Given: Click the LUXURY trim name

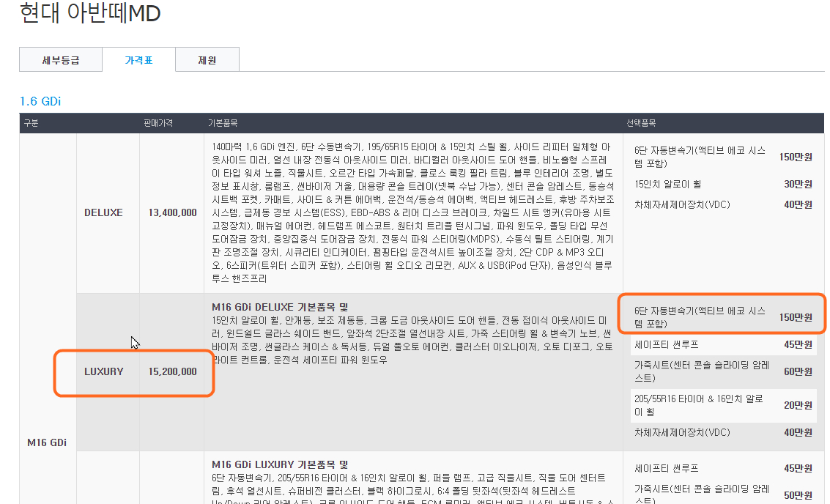Looking at the screenshot, I should pyautogui.click(x=104, y=371).
